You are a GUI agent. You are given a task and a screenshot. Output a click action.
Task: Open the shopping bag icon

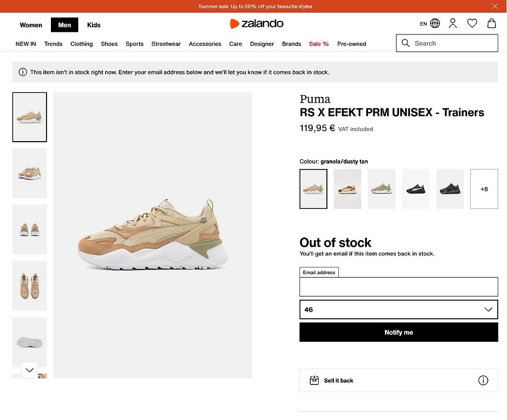(492, 24)
